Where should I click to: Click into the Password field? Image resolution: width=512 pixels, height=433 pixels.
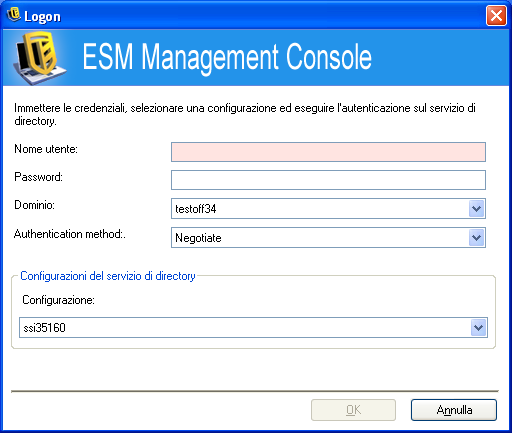pos(328,180)
